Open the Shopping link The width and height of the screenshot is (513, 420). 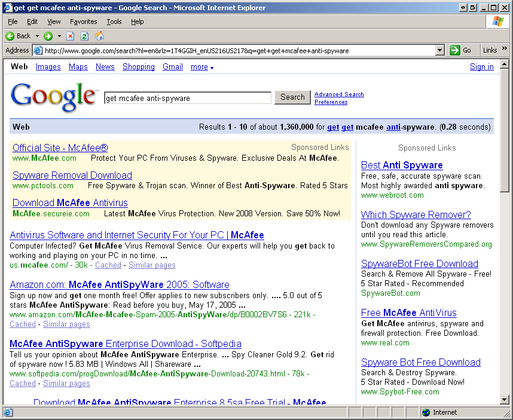pos(138,67)
